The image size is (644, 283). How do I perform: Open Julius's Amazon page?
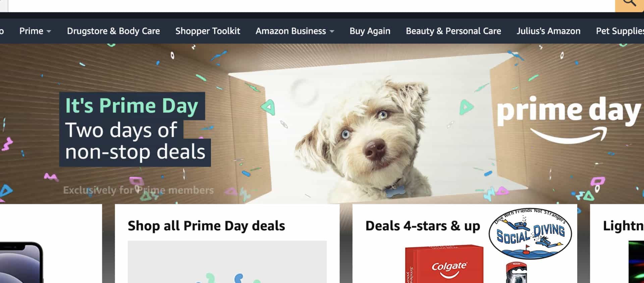coord(548,31)
